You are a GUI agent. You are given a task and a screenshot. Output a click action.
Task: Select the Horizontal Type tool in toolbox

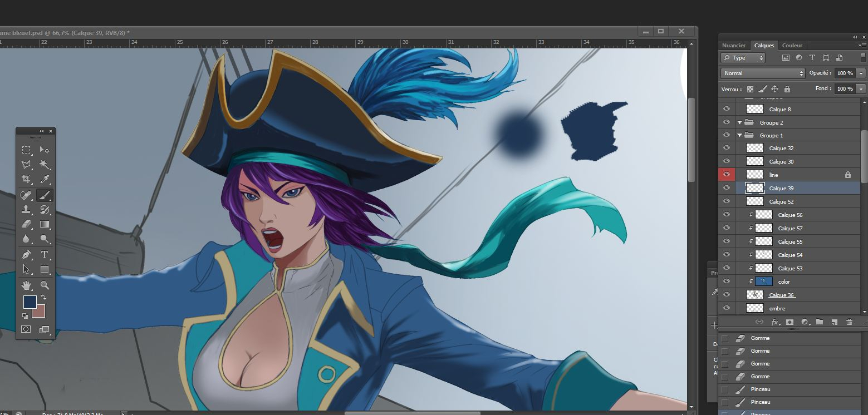tap(45, 255)
